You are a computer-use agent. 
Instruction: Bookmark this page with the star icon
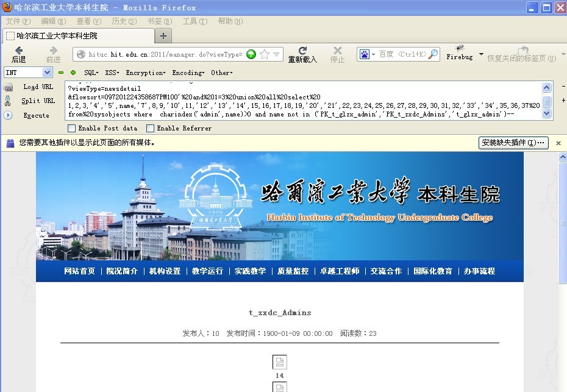coord(265,54)
